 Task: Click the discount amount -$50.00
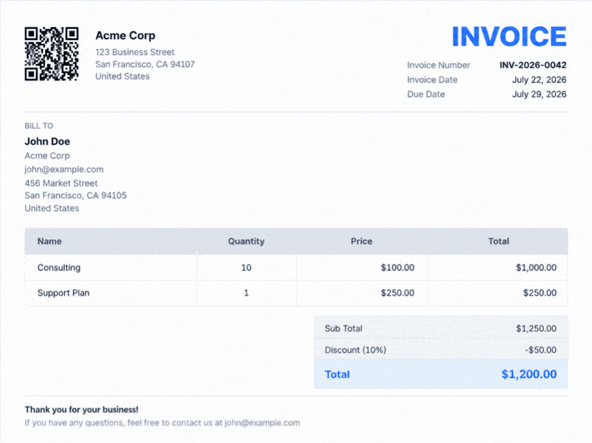click(x=540, y=350)
